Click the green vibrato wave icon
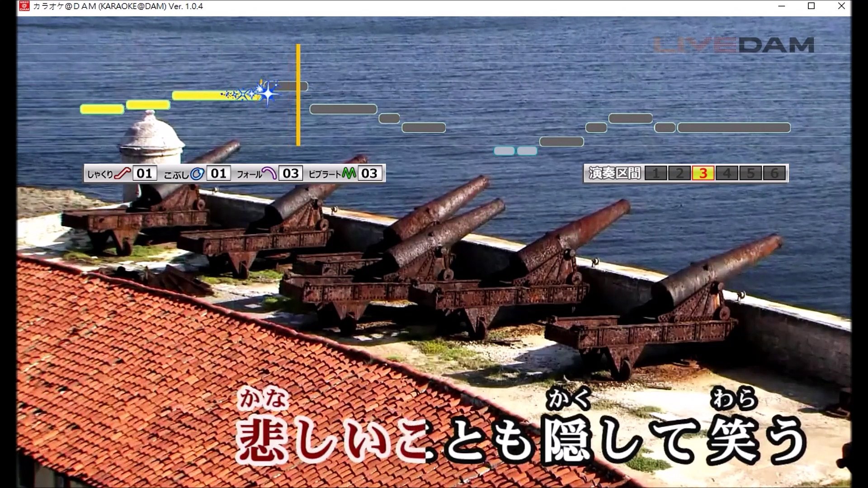Viewport: 868px width, 488px height. [x=349, y=174]
